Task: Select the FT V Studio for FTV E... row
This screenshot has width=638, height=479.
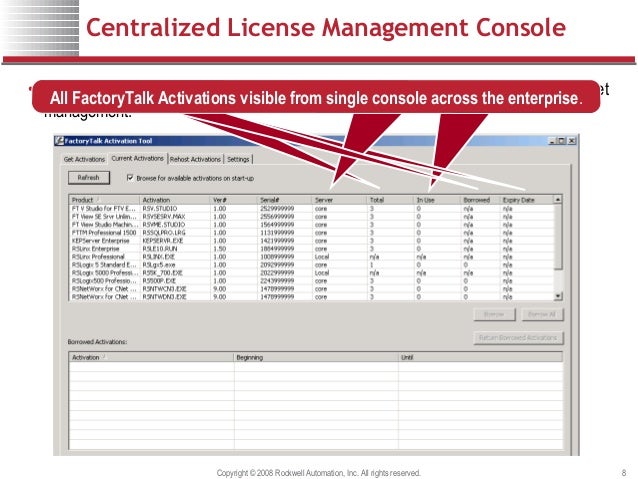Action: pos(312,209)
